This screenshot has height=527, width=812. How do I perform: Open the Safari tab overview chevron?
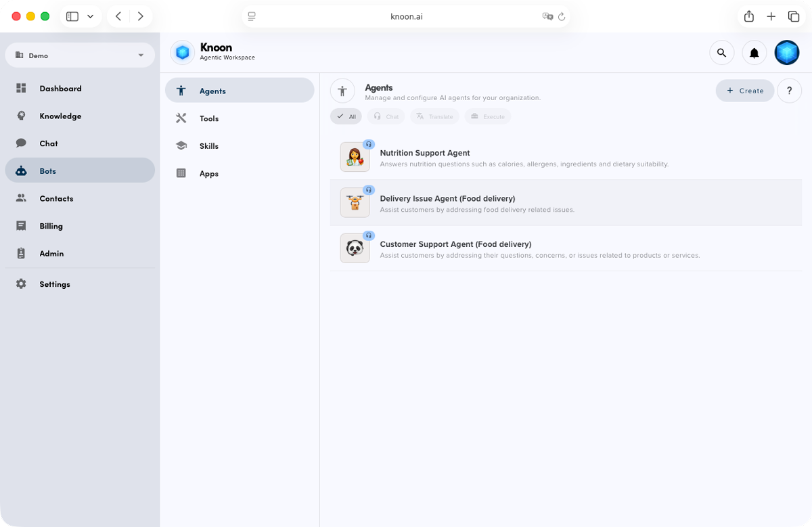click(90, 16)
